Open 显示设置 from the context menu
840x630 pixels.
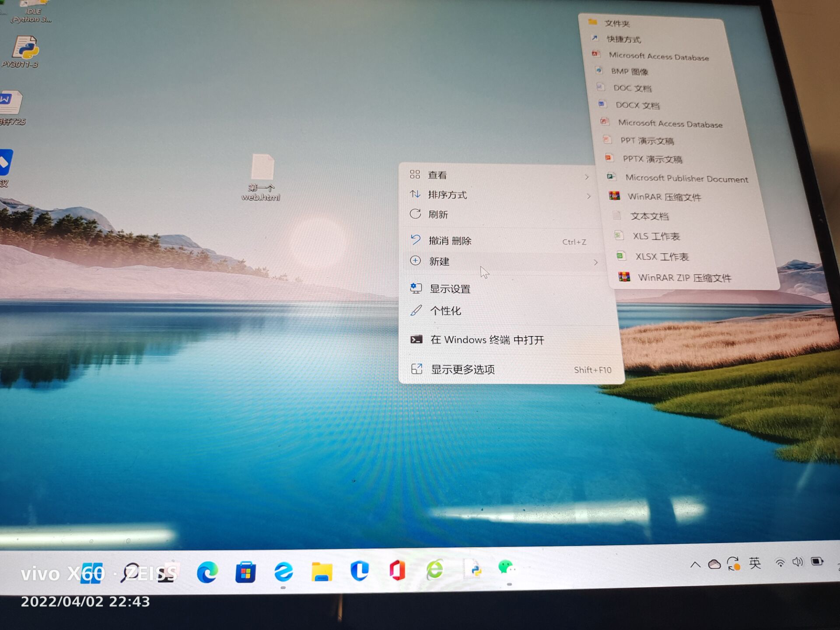pyautogui.click(x=507, y=289)
